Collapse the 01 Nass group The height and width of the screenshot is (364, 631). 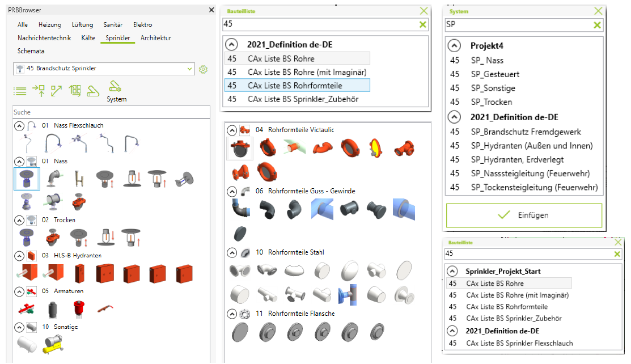pyautogui.click(x=19, y=162)
